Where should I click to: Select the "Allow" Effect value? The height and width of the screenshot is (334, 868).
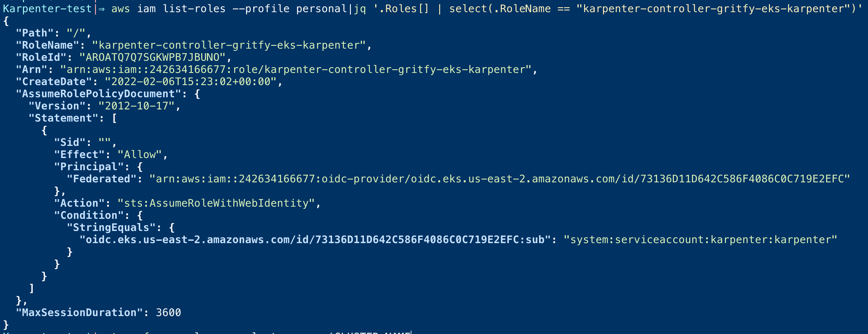140,155
